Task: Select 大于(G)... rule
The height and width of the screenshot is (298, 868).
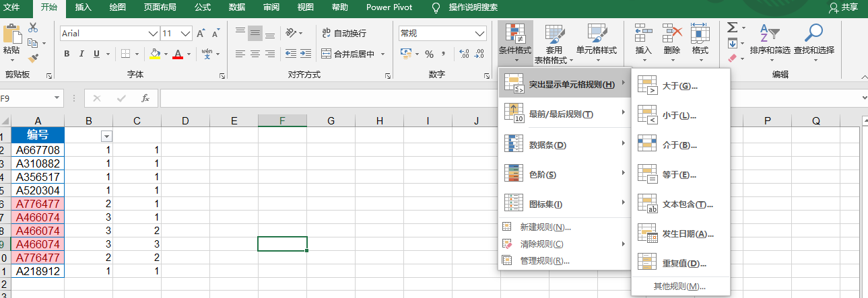Action: click(680, 85)
